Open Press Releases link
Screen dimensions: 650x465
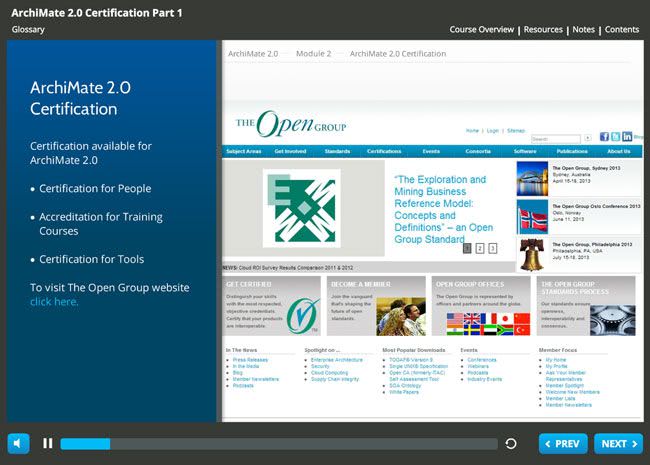point(250,360)
